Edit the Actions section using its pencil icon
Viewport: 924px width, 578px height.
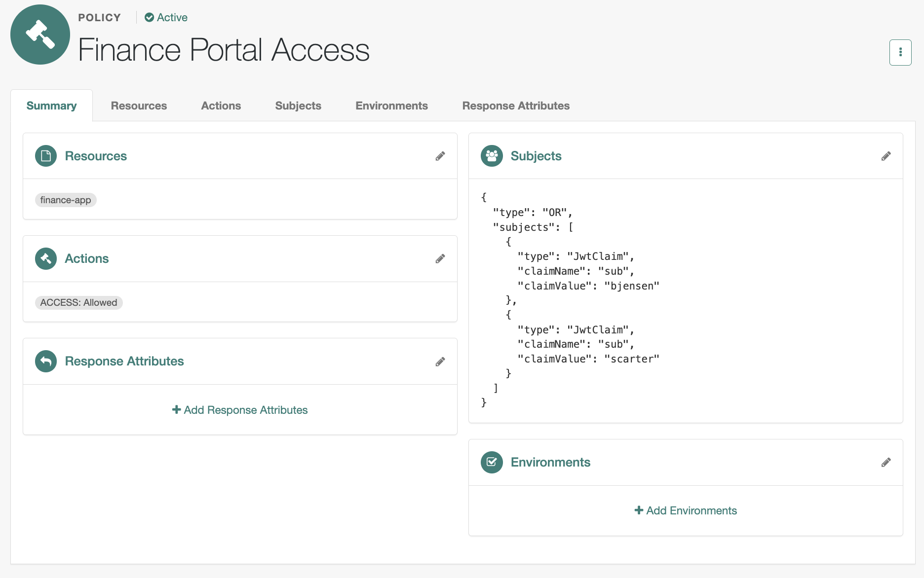pos(441,258)
